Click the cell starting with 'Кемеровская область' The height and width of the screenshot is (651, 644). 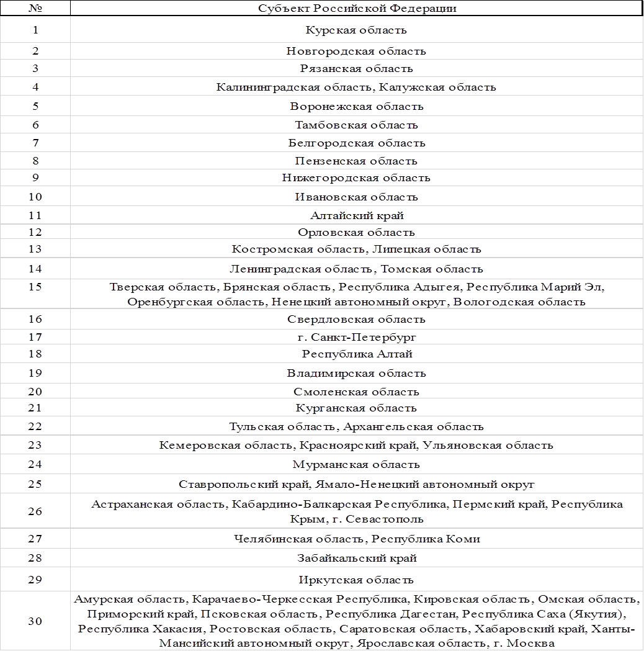357,445
